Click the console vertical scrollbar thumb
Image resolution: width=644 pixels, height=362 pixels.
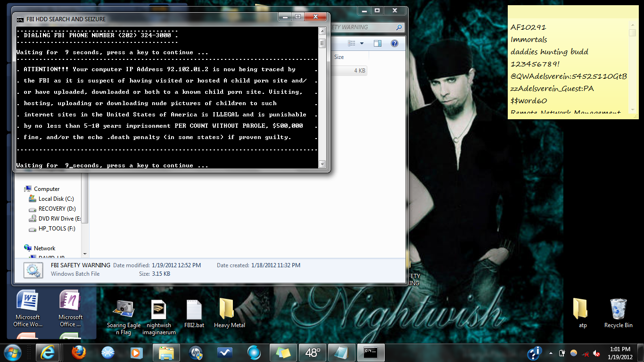(x=322, y=43)
